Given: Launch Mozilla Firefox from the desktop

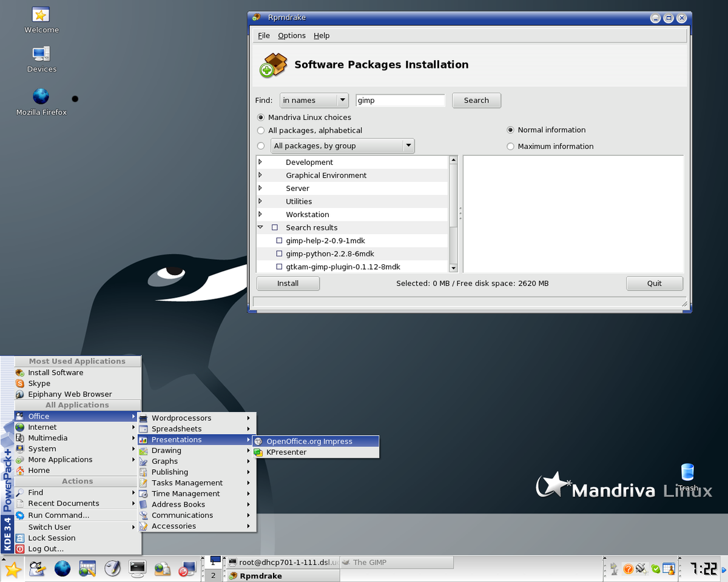Looking at the screenshot, I should coord(41,102).
